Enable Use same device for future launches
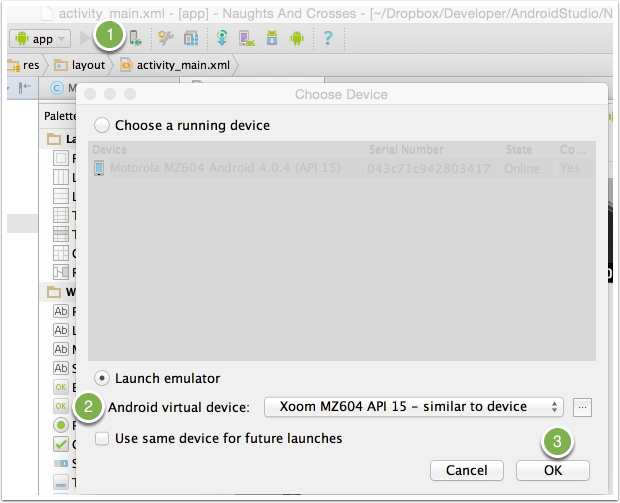This screenshot has height=503, width=620. coord(103,438)
